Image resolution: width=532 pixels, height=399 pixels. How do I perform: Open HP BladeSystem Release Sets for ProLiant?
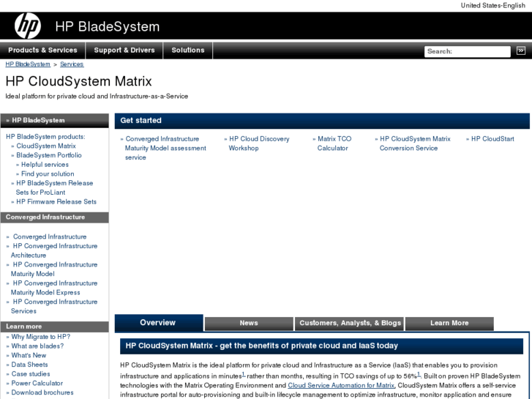click(53, 187)
